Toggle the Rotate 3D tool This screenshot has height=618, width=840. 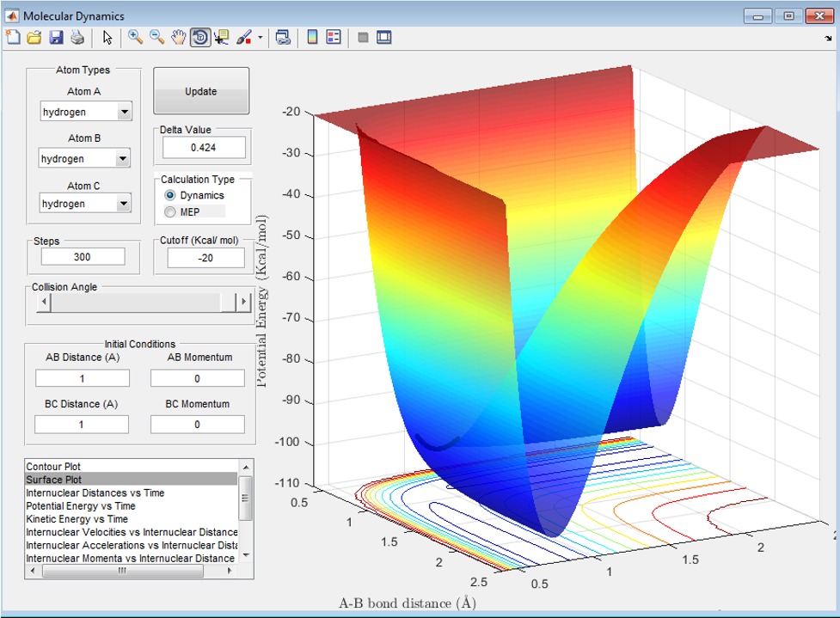click(x=199, y=37)
